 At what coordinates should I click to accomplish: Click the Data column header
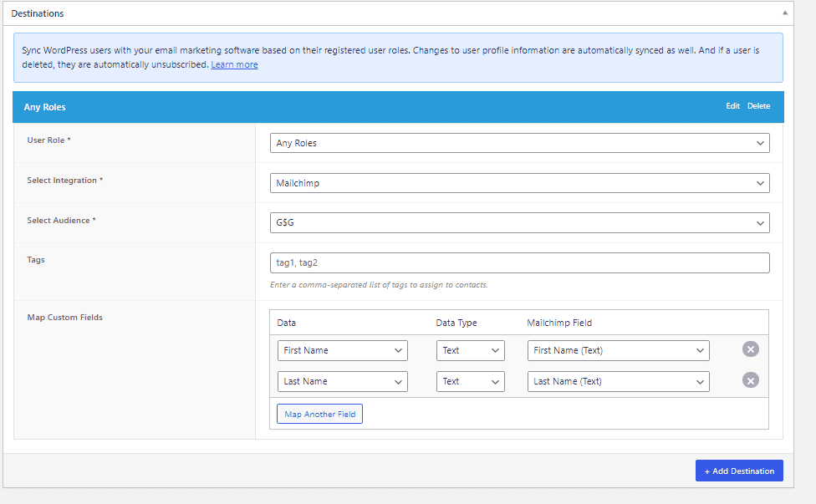pyautogui.click(x=286, y=323)
